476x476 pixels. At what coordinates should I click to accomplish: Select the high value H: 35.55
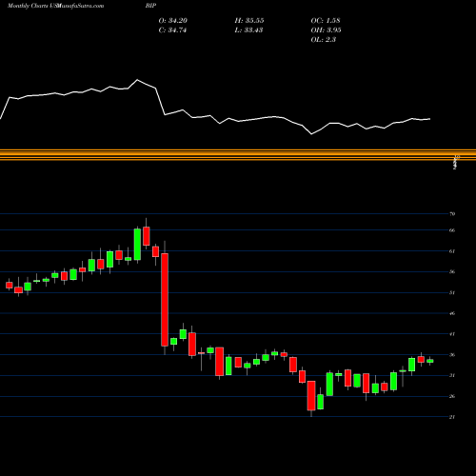(249, 21)
